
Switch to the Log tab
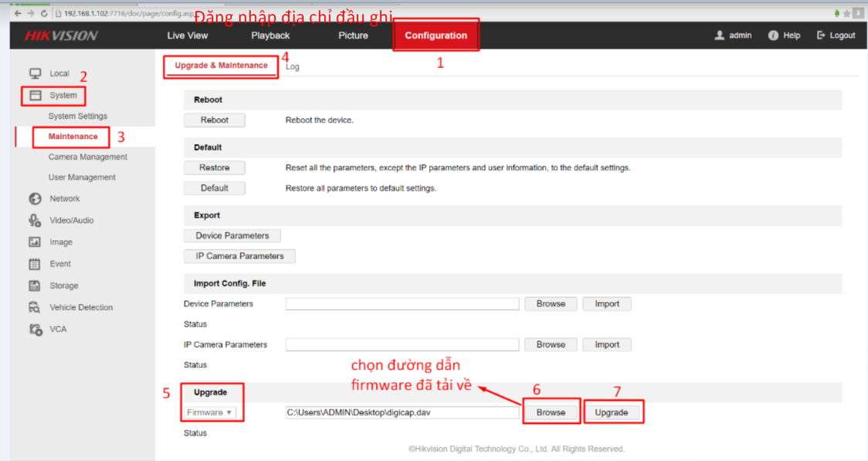pyautogui.click(x=293, y=67)
